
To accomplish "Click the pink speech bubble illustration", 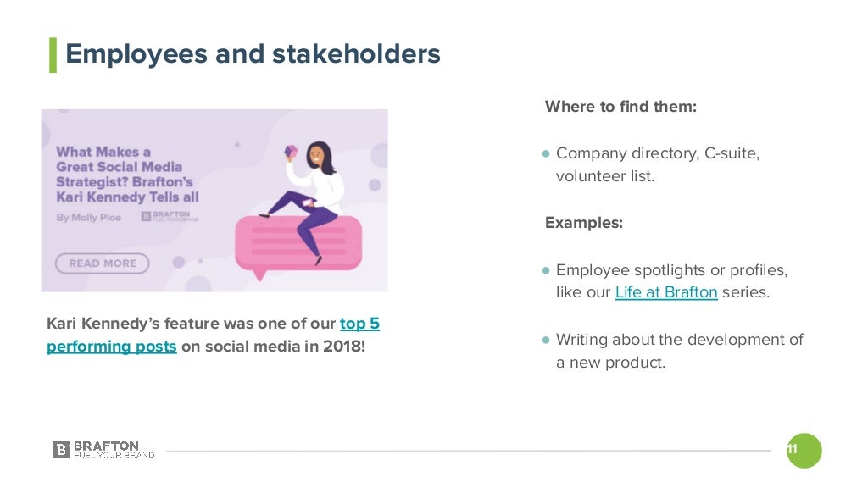I will pos(298,246).
